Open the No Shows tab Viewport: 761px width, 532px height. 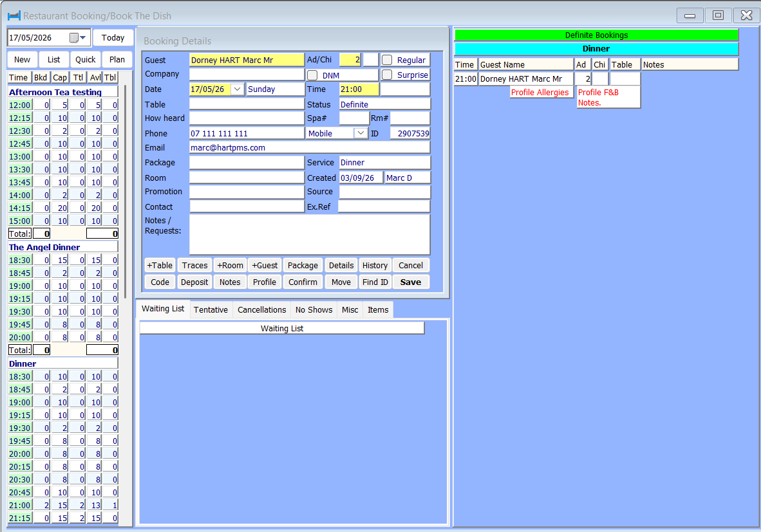click(314, 310)
